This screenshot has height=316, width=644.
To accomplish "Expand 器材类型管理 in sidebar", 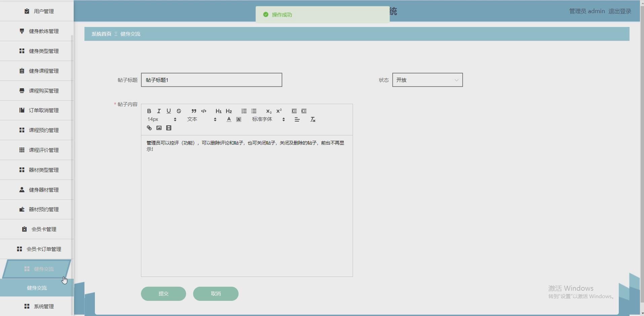I will (x=37, y=170).
